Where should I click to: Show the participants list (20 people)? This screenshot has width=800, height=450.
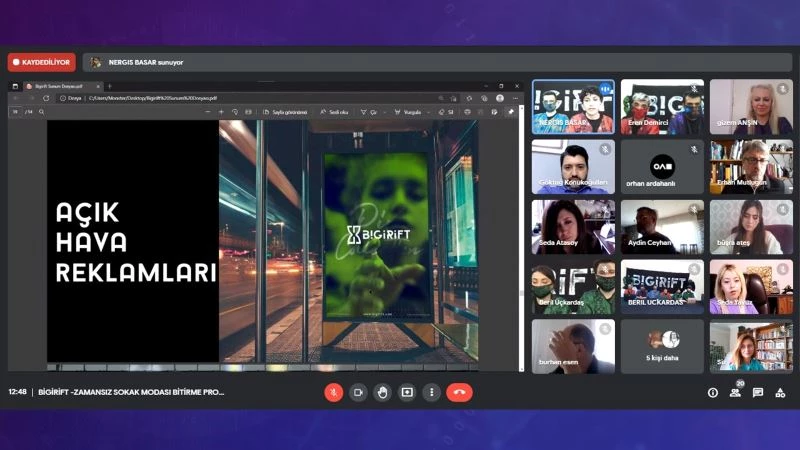click(x=735, y=393)
